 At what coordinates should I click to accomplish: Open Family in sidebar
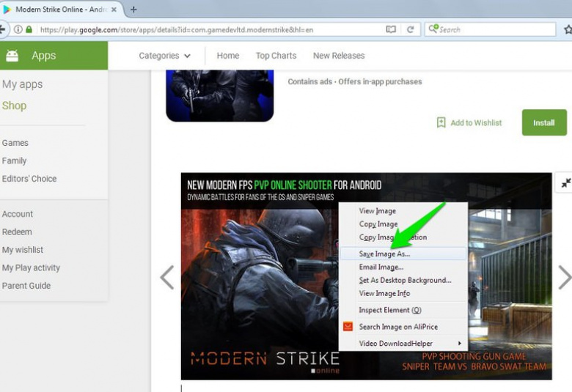point(14,160)
